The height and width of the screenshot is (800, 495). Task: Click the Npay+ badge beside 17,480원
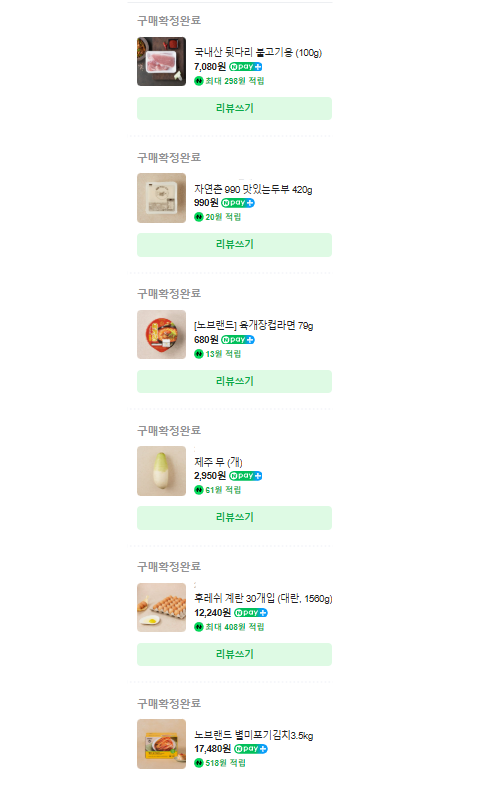(x=251, y=749)
